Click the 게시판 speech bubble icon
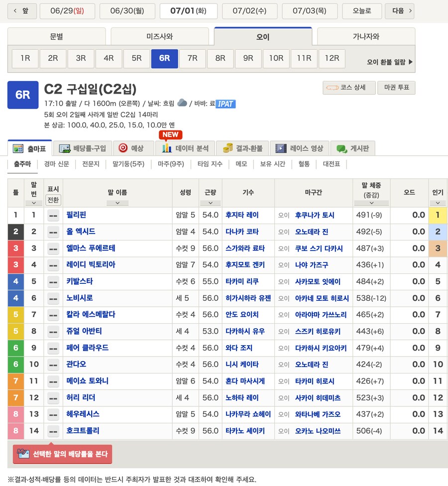The image size is (448, 486). click(342, 149)
